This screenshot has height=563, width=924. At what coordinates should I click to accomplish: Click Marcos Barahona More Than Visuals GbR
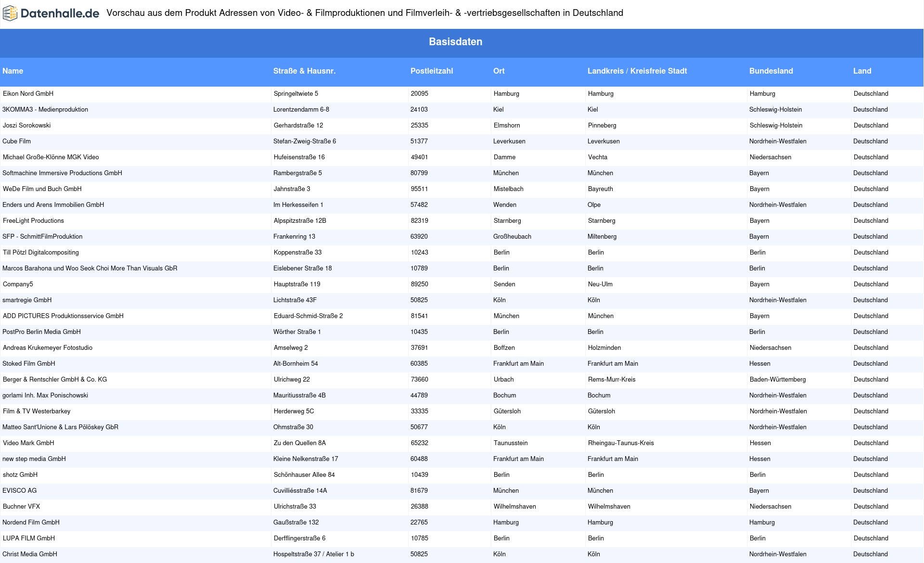[90, 269]
